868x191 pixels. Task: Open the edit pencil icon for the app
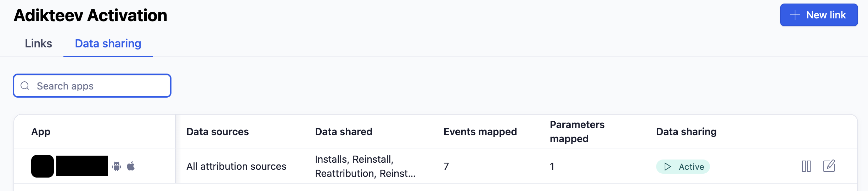click(x=829, y=166)
